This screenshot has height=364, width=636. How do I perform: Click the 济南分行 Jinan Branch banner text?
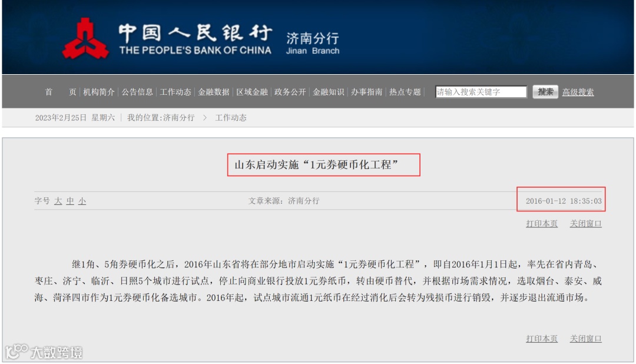coord(313,43)
